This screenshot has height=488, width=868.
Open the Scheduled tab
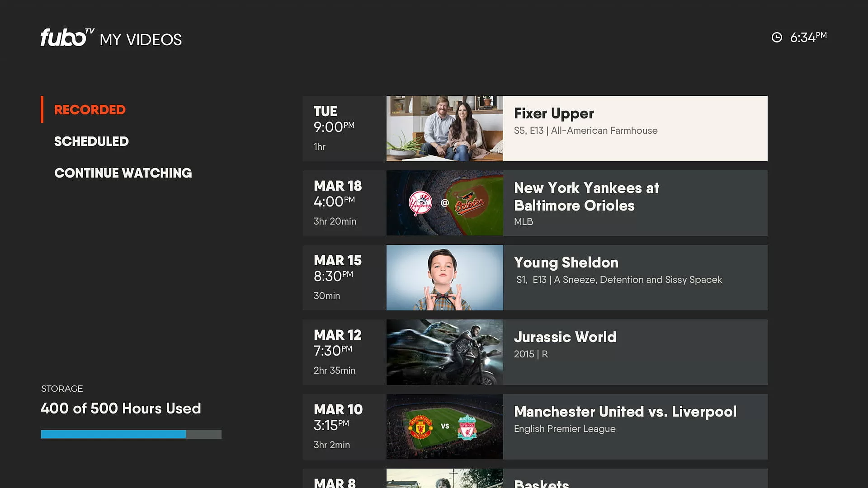[91, 141]
